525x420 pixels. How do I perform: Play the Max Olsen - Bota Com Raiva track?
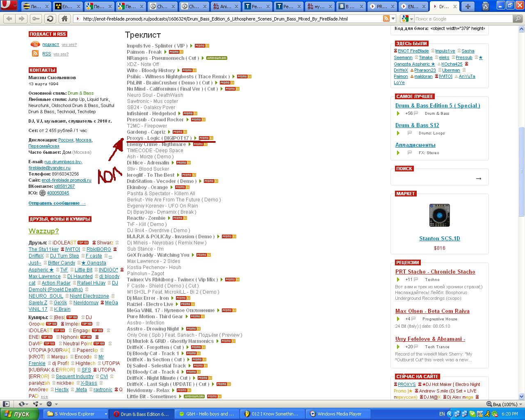(398, 319)
